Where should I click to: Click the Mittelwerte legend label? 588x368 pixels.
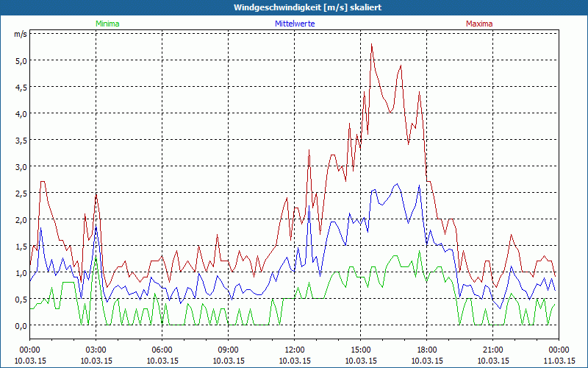(x=295, y=24)
